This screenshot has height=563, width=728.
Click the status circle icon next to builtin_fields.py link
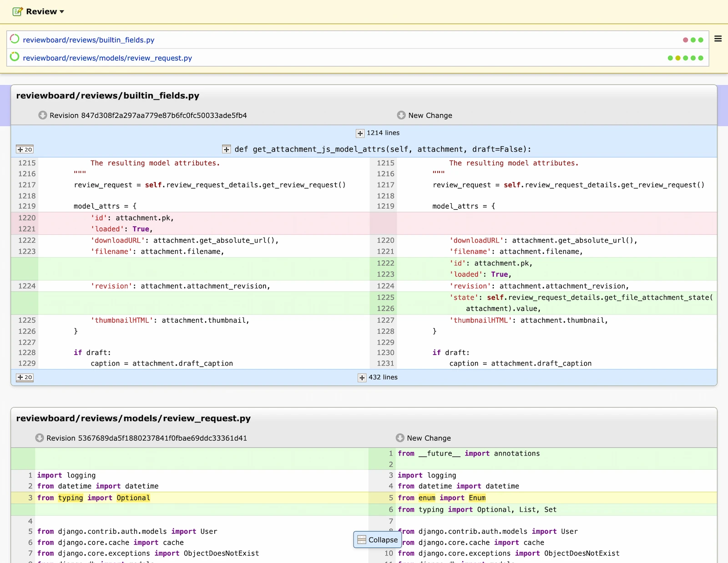[x=15, y=39]
